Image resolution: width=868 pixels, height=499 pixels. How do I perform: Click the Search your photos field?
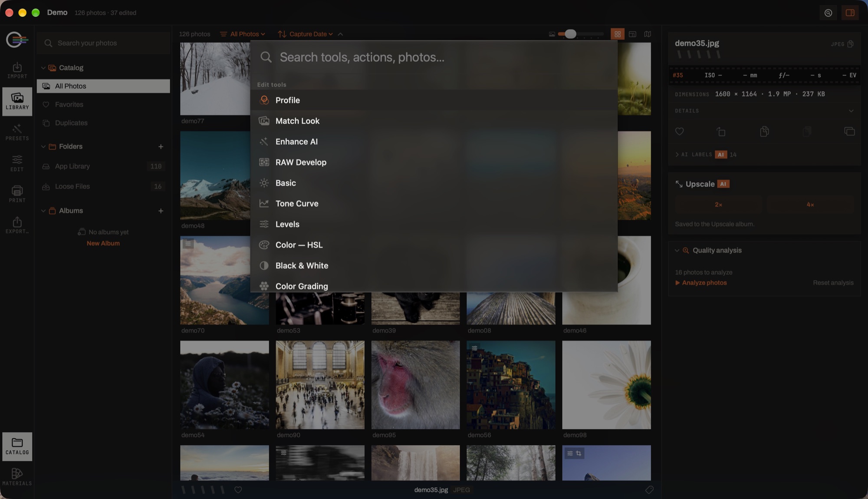(104, 43)
